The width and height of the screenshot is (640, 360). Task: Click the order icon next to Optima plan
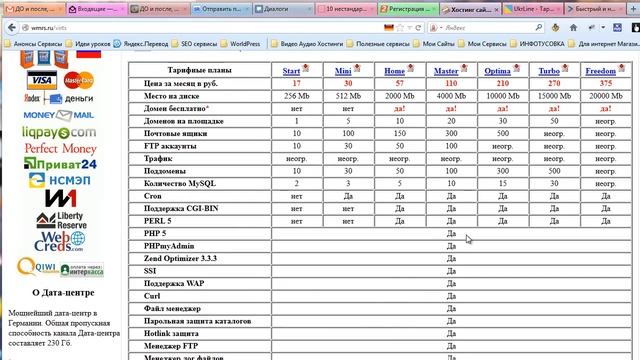[x=516, y=68]
